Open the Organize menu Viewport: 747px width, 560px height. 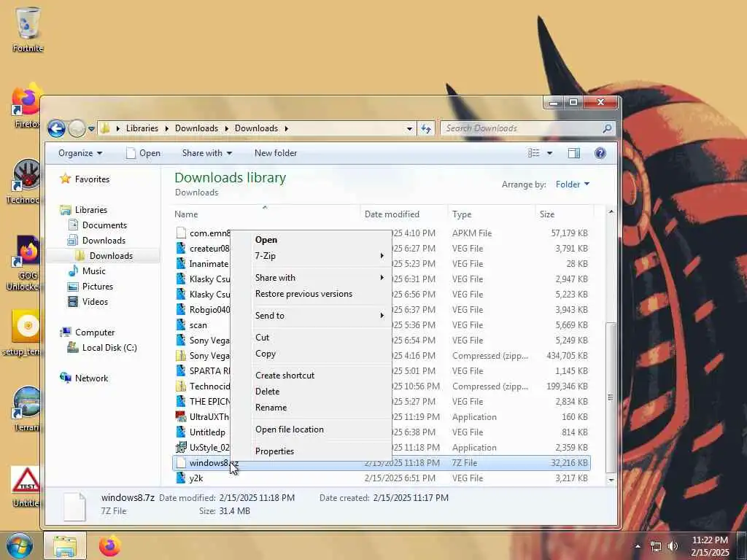80,153
